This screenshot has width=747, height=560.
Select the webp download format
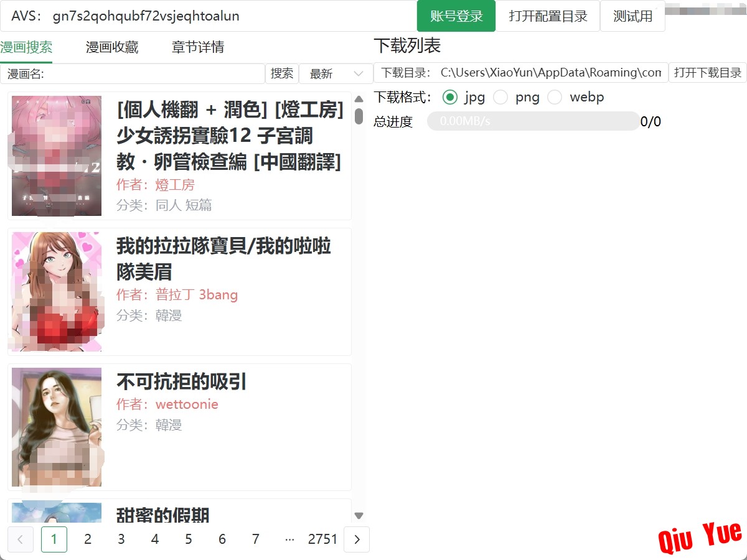click(x=555, y=97)
